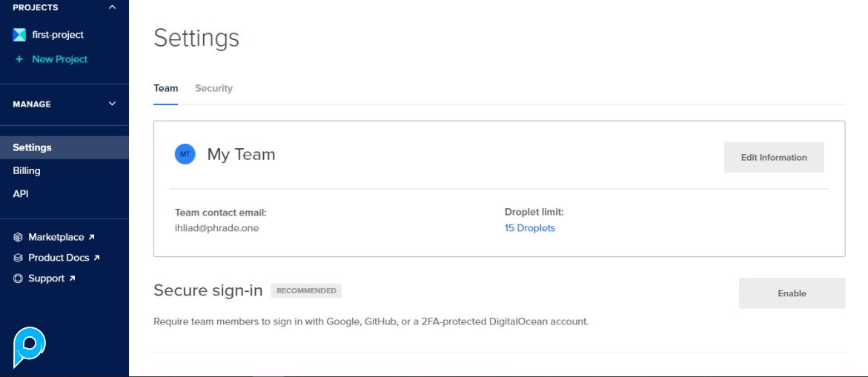Click the ihliad@phrade.one contact email
The height and width of the screenshot is (377, 868).
(216, 228)
